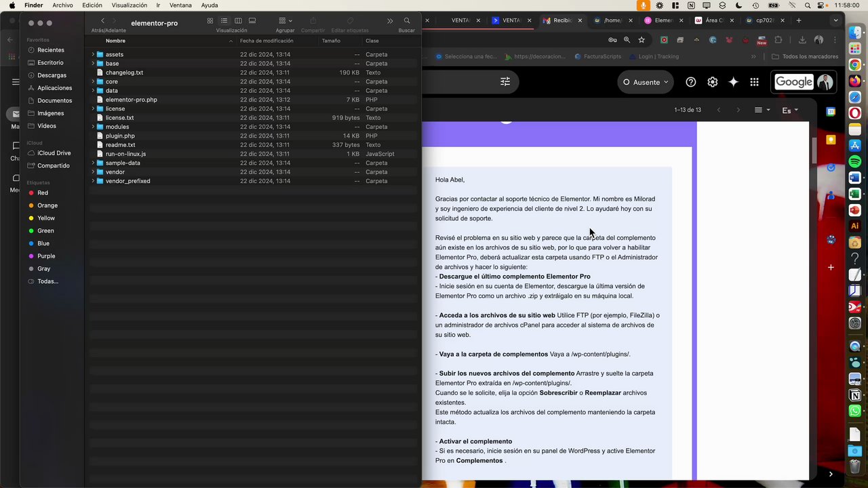Screen dimensions: 868x488
Task: Open the Ayuda menu
Action: click(210, 5)
